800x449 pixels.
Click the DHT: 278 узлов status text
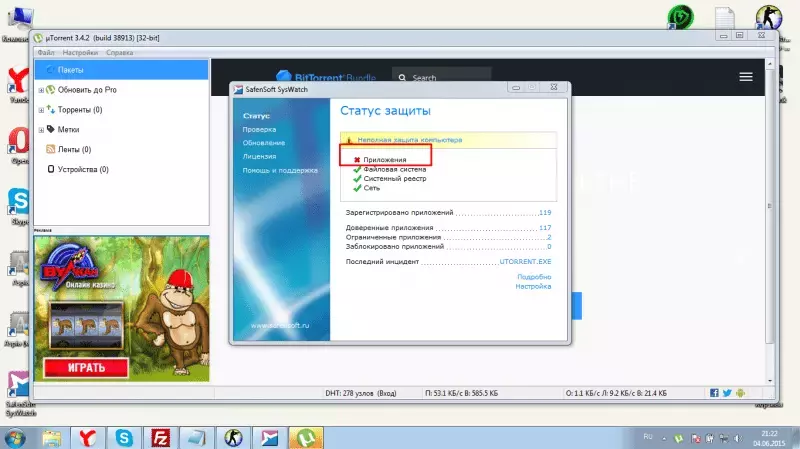pyautogui.click(x=361, y=393)
